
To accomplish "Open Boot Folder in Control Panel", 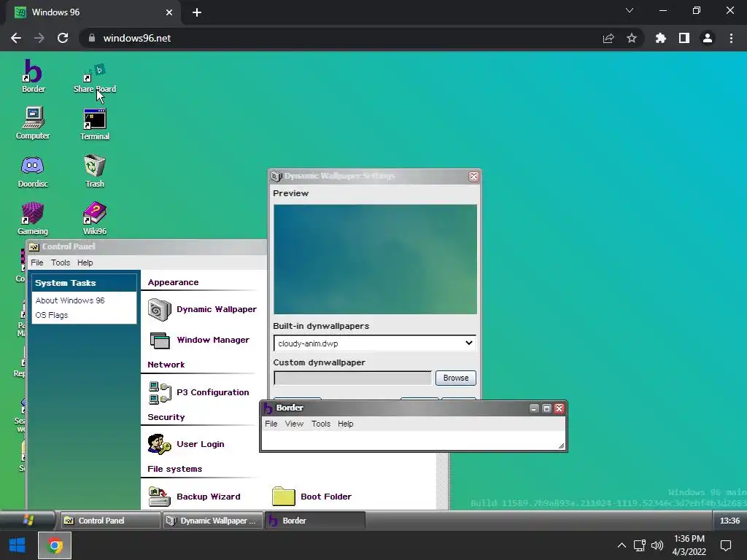I will point(311,497).
